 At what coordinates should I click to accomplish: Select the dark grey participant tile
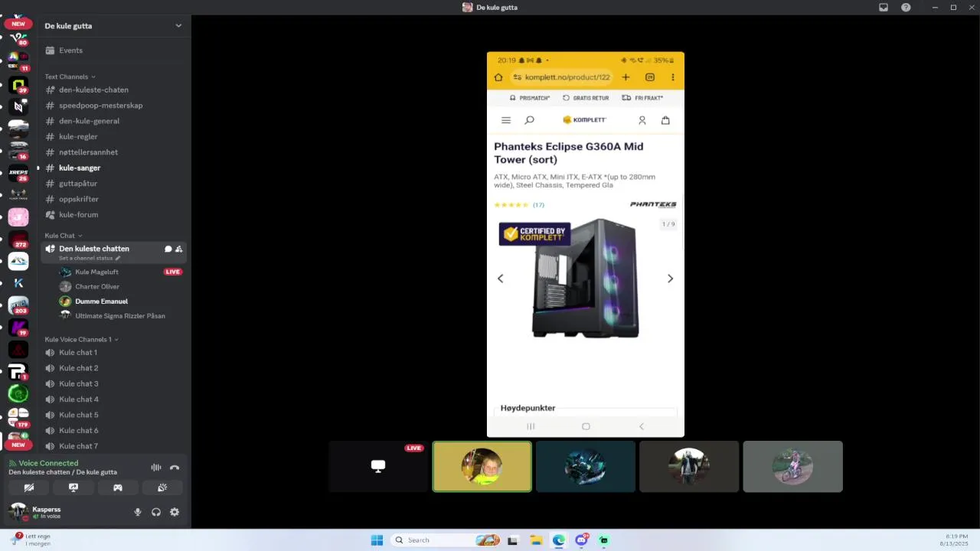pos(689,466)
